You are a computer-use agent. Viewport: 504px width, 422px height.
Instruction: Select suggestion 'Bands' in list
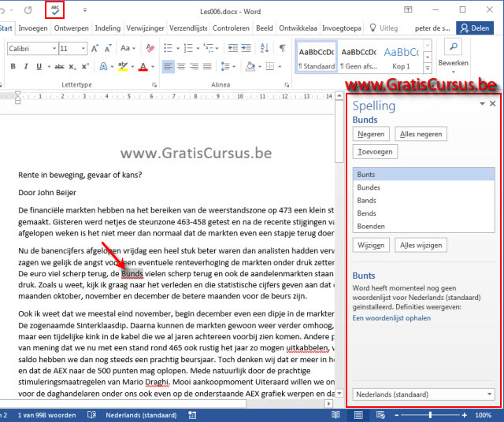coord(424,201)
